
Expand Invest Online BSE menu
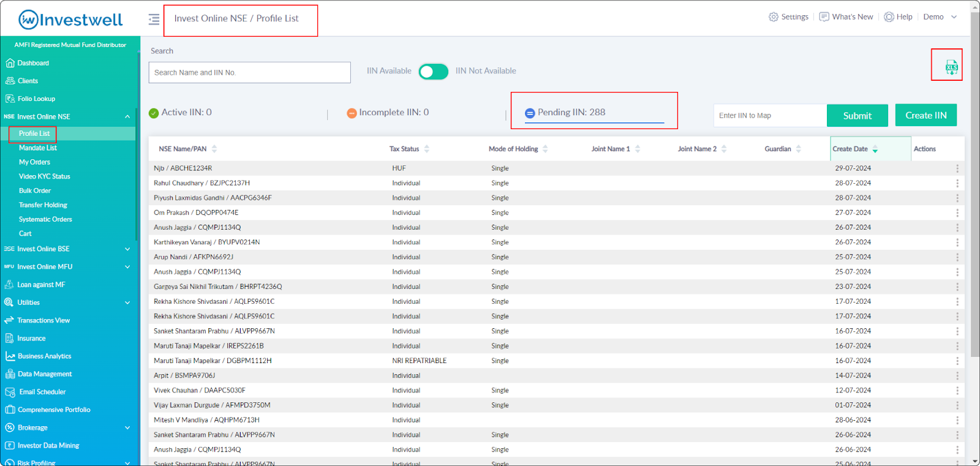point(127,249)
